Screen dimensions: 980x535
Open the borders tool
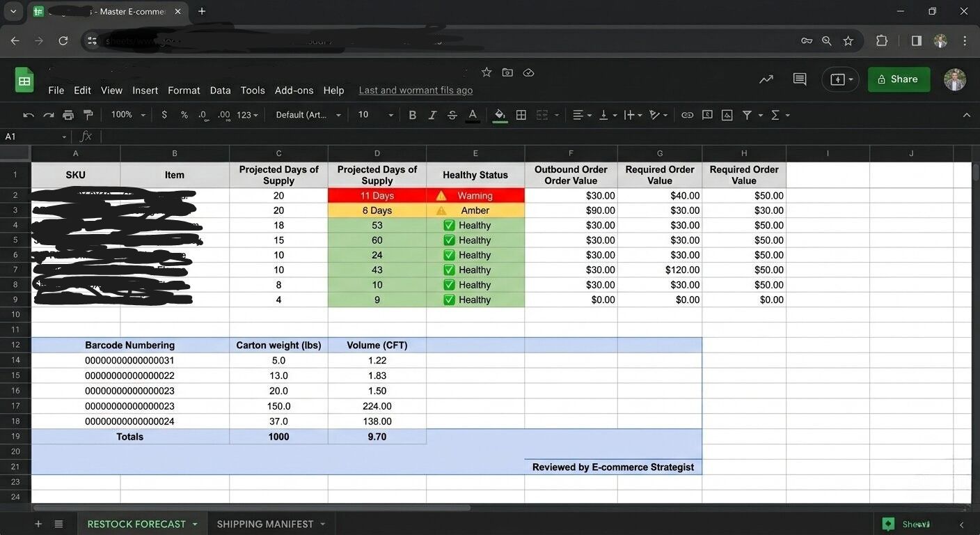(x=521, y=115)
